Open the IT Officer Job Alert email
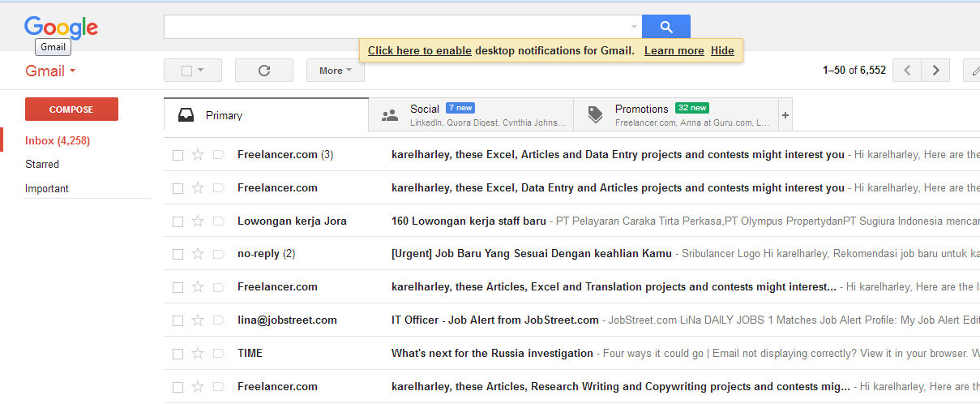This screenshot has height=404, width=980. (495, 320)
